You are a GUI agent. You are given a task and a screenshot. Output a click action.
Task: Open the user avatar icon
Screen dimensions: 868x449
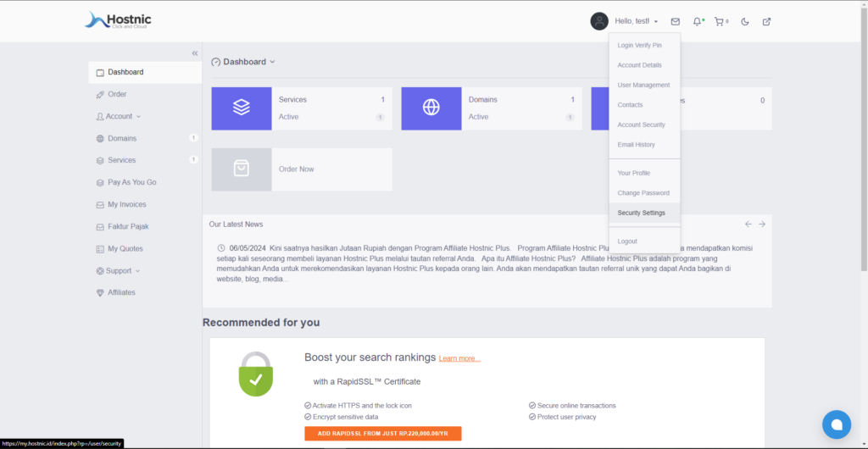(599, 21)
